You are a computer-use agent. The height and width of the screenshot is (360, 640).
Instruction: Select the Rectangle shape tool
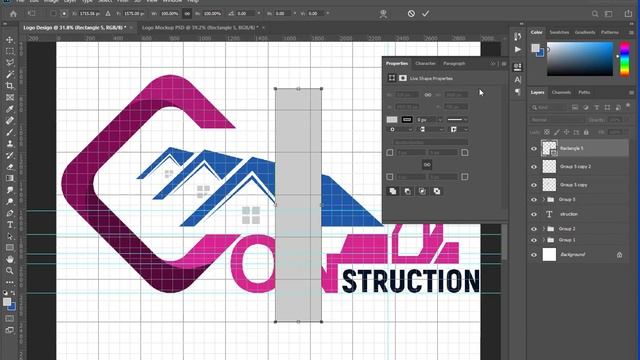(10, 247)
